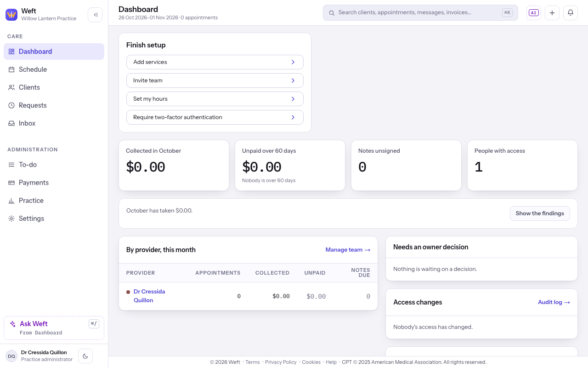The width and height of the screenshot is (588, 368).
Task: Collapse the sidebar with the arrow icon
Action: tap(95, 15)
